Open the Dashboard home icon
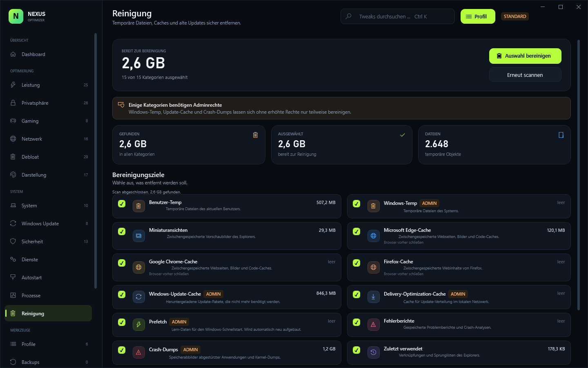588x368 pixels. pos(13,54)
